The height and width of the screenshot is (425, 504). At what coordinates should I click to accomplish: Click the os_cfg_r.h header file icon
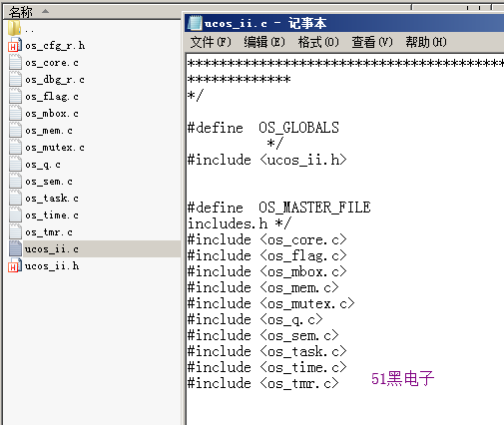(15, 45)
